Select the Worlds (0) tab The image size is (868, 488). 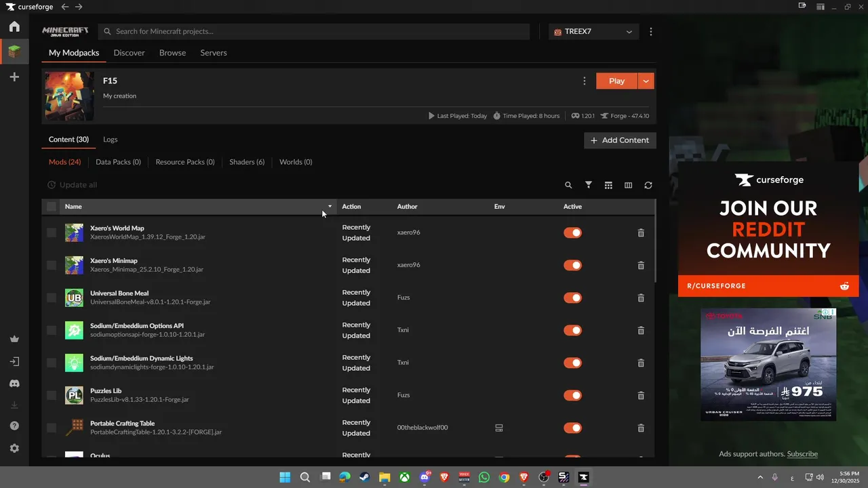[x=296, y=162]
